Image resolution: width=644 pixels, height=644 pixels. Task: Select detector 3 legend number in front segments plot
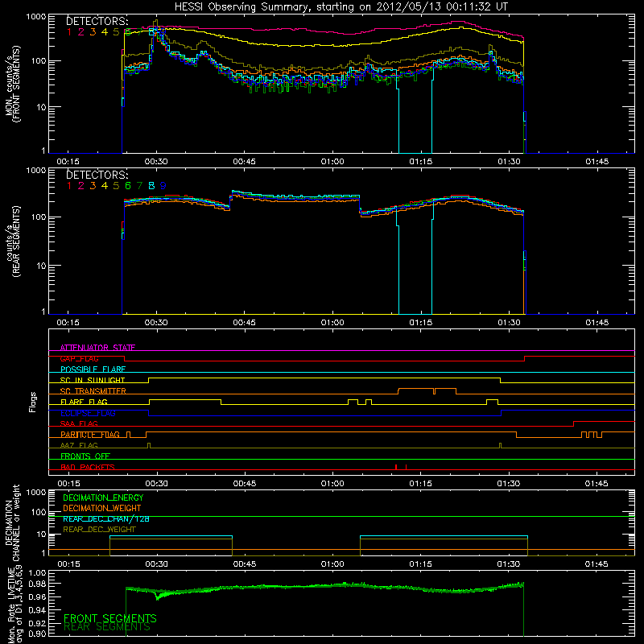click(x=93, y=32)
